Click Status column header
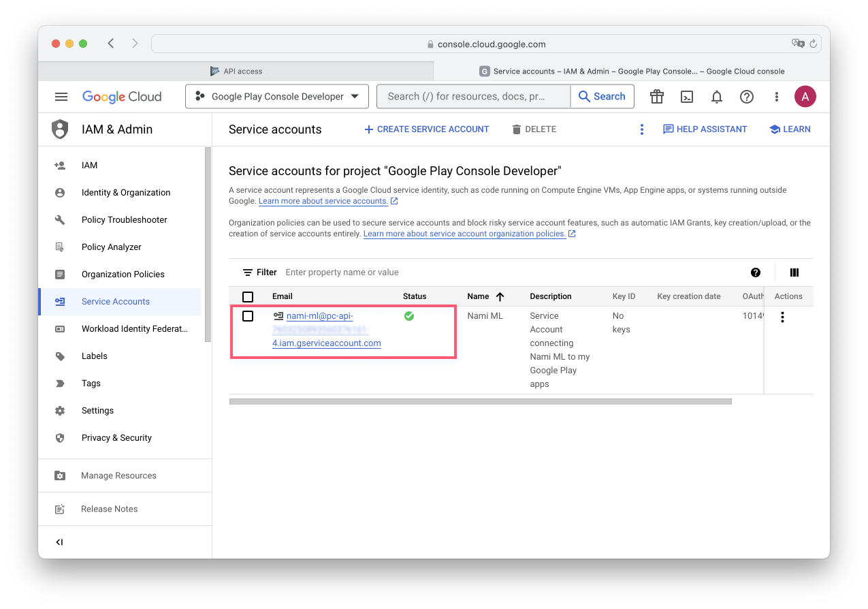The width and height of the screenshot is (868, 609). pos(415,296)
